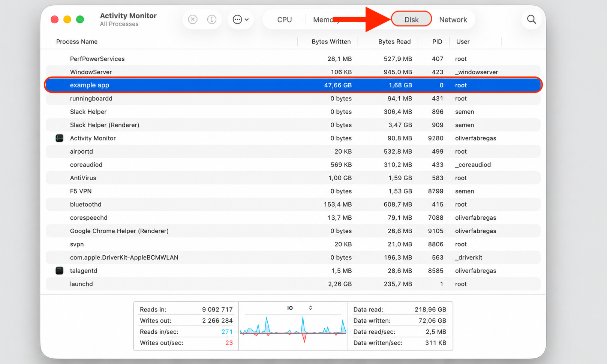The image size is (607, 364).
Task: Click the stop process (X) icon
Action: click(x=193, y=19)
